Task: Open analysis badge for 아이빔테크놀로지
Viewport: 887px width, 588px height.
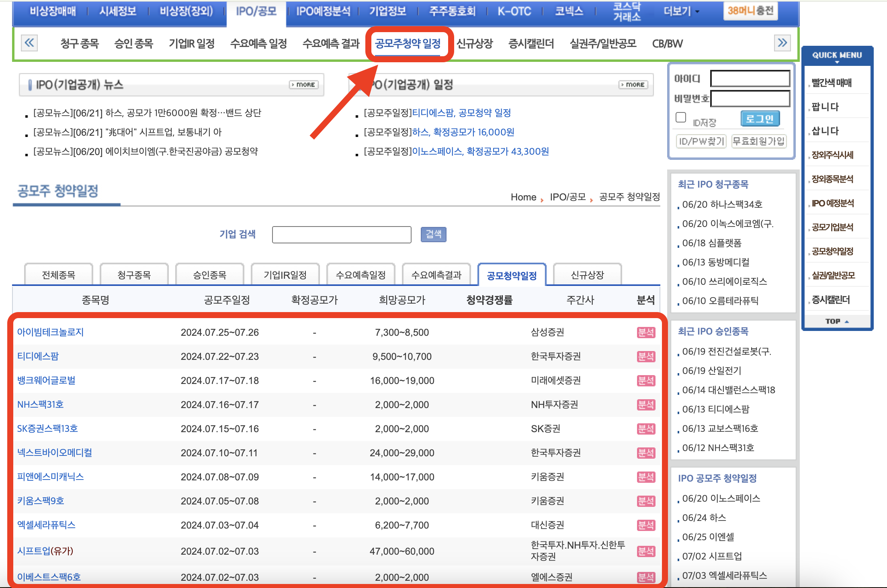Action: point(646,333)
